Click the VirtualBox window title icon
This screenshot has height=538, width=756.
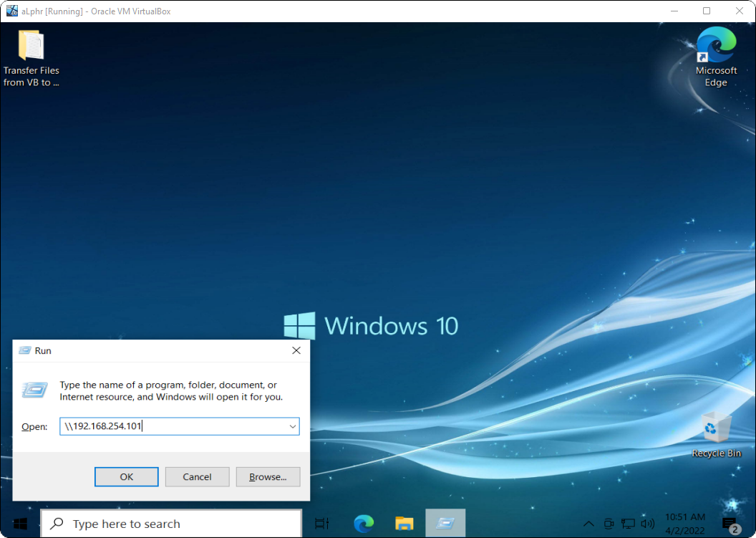[x=12, y=11]
